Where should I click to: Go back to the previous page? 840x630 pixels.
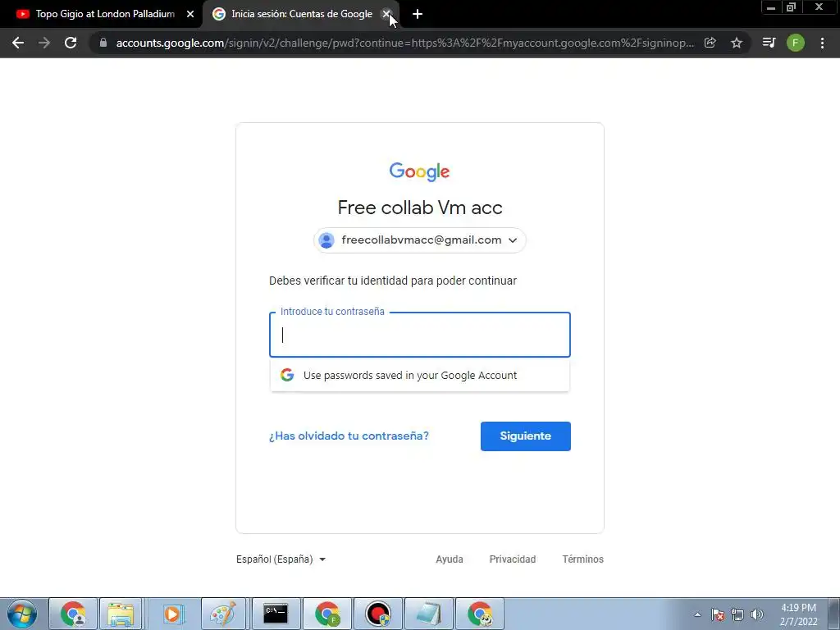[18, 43]
